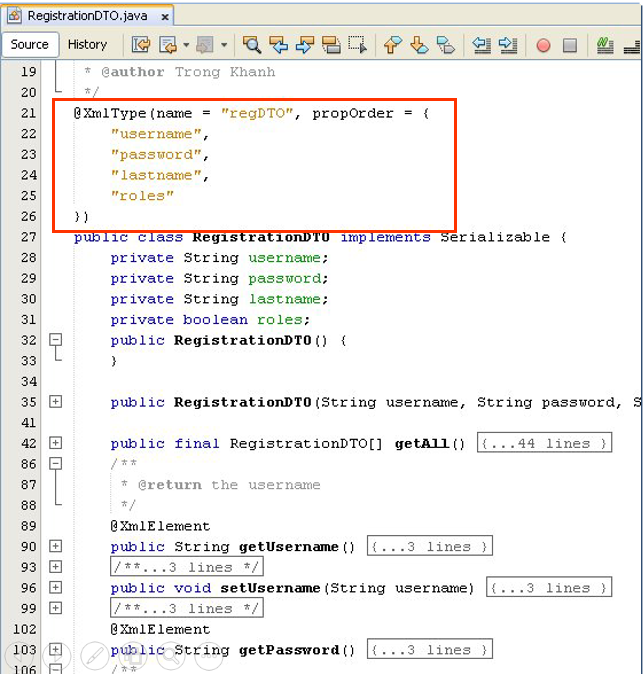644x674 pixels.
Task: Click "roles" string in propOrder list
Action: [143, 196]
